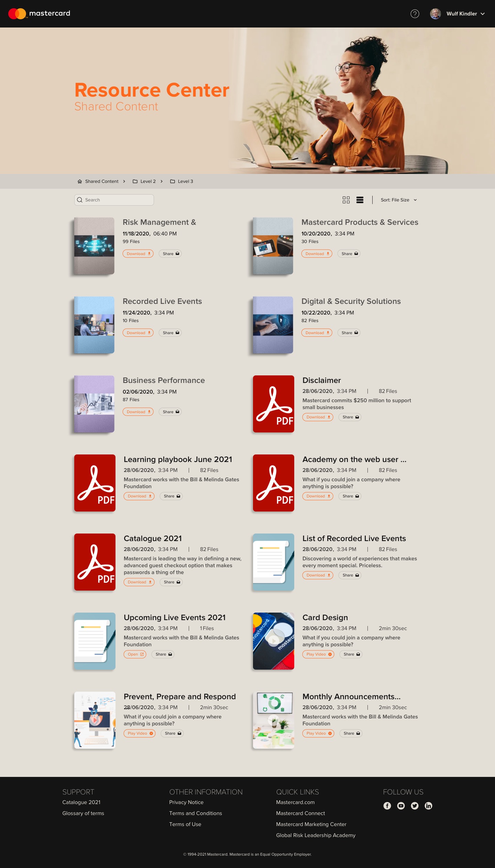495x868 pixels.
Task: Click into the Search field
Action: [114, 200]
